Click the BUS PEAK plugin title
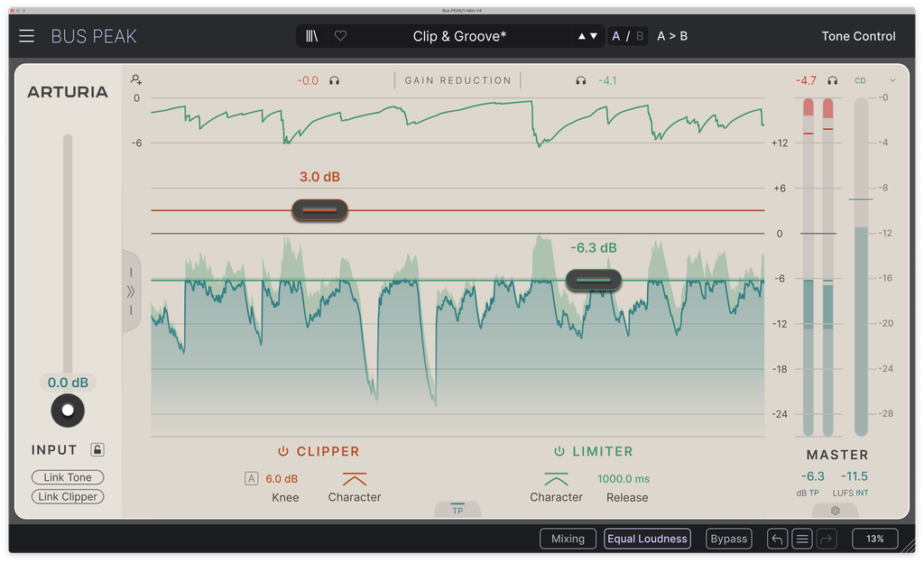 pos(94,36)
